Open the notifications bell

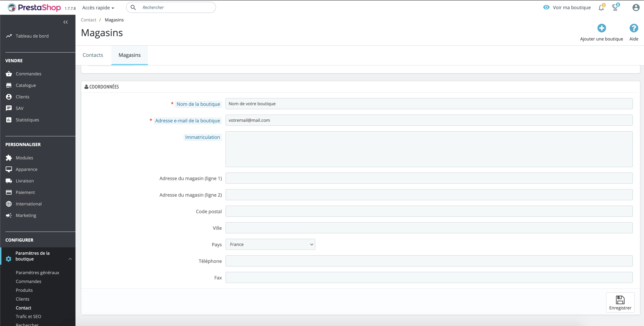[x=601, y=8]
